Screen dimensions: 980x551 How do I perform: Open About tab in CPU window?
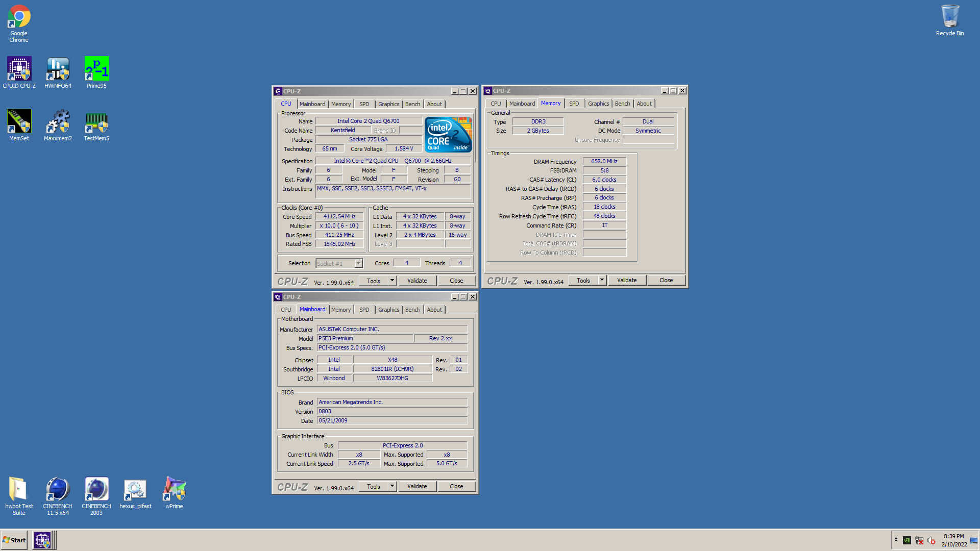tap(434, 104)
